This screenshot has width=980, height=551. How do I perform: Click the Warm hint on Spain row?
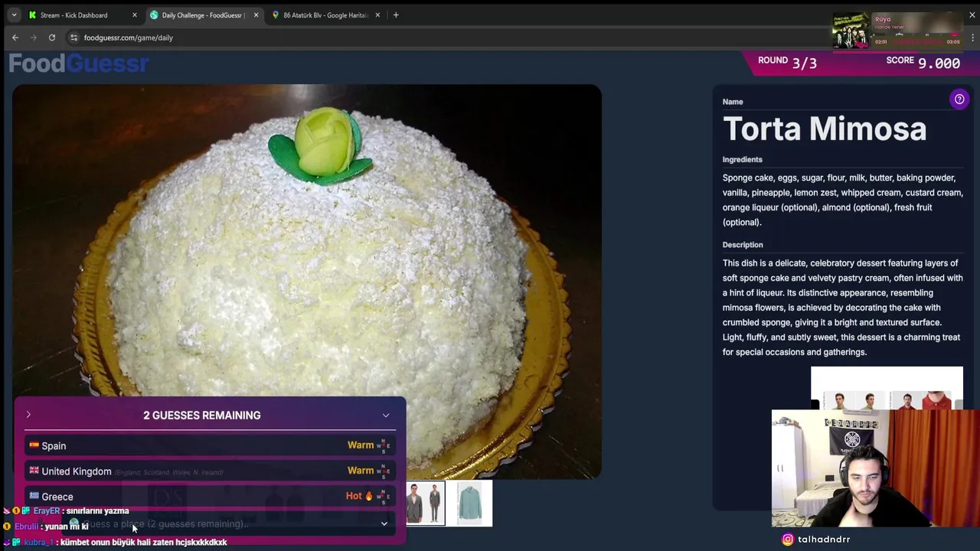(x=361, y=445)
